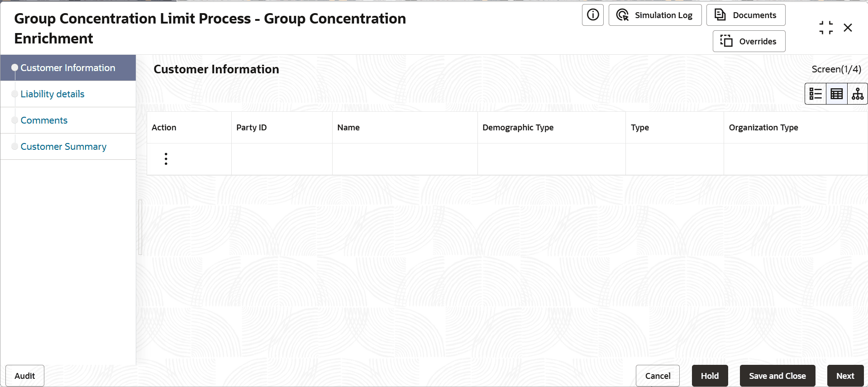Open the Documents panel

pos(745,15)
